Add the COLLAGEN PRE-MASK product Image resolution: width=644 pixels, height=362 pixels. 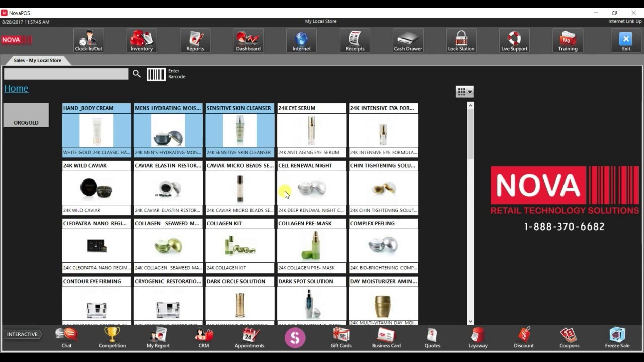[x=311, y=246]
